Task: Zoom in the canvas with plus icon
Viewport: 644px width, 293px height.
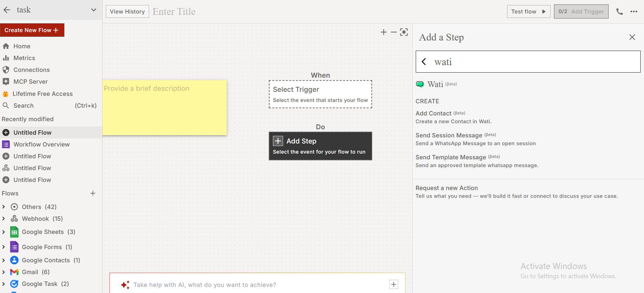Action: tap(384, 32)
